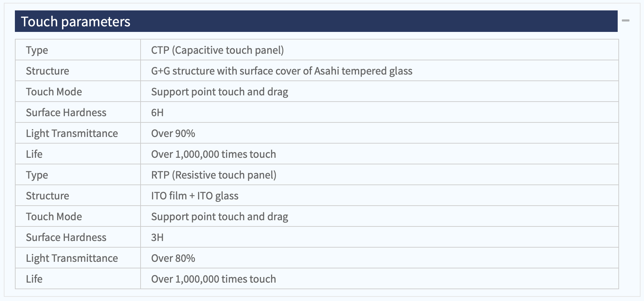Click the G+G structure with Asahi glass cell
Image resolution: width=644 pixels, height=301 pixels.
click(x=379, y=70)
